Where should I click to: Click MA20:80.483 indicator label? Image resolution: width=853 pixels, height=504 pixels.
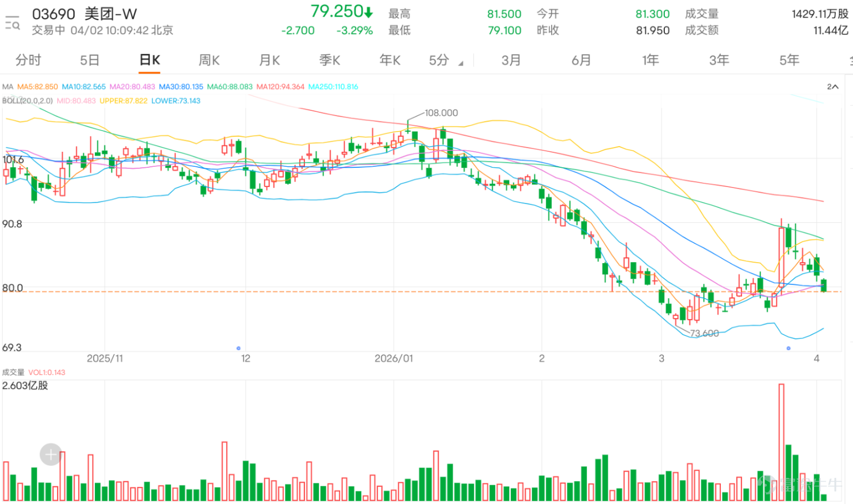132,86
